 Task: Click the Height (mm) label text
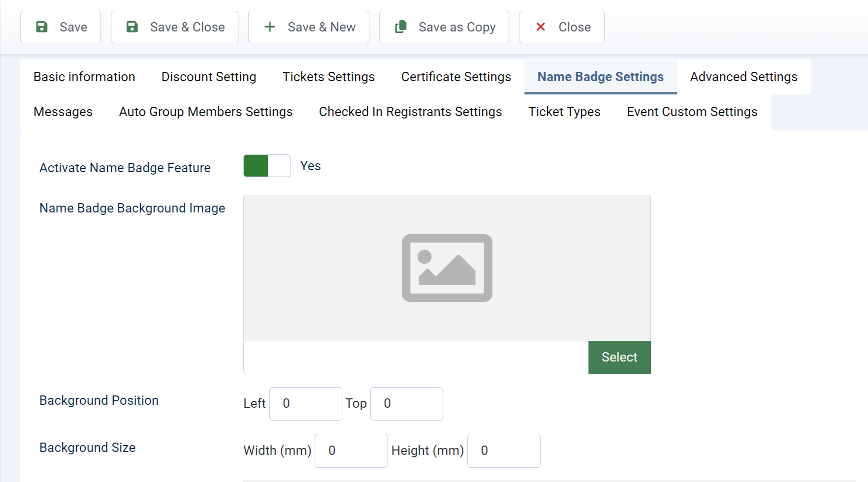[x=427, y=451]
